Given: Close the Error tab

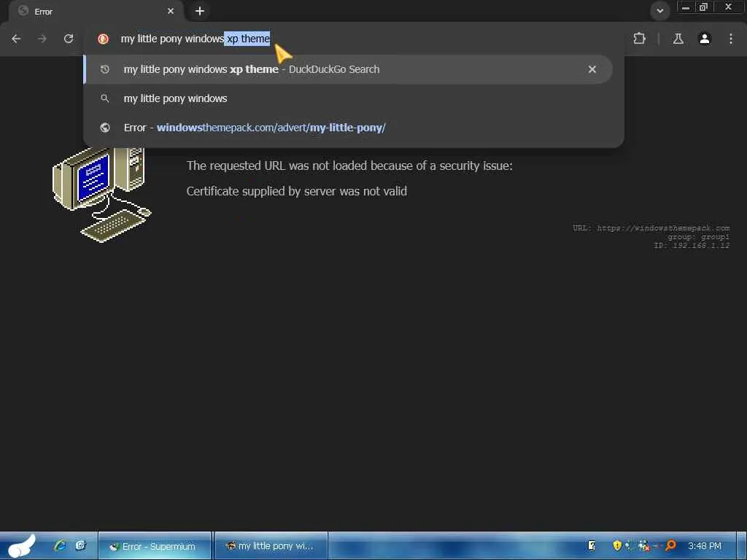Looking at the screenshot, I should coord(171,11).
